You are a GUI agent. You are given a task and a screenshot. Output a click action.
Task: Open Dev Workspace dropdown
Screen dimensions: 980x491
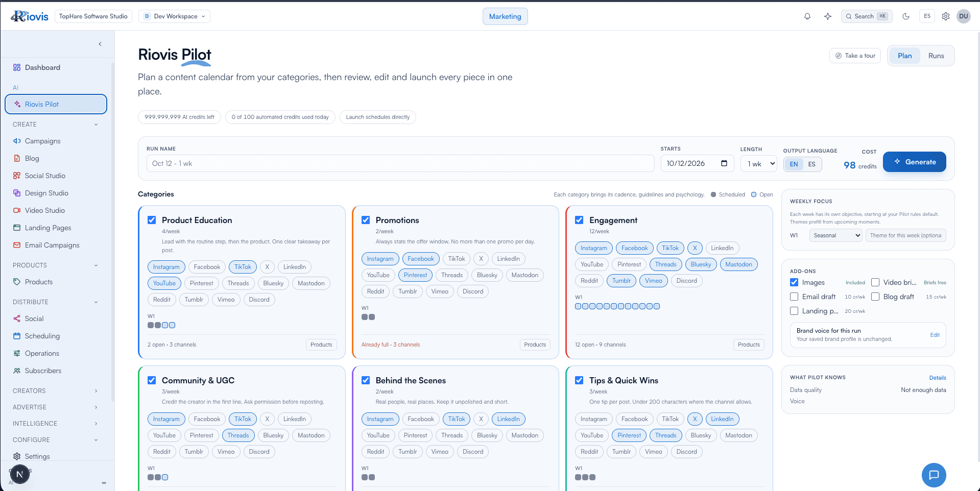(x=174, y=16)
